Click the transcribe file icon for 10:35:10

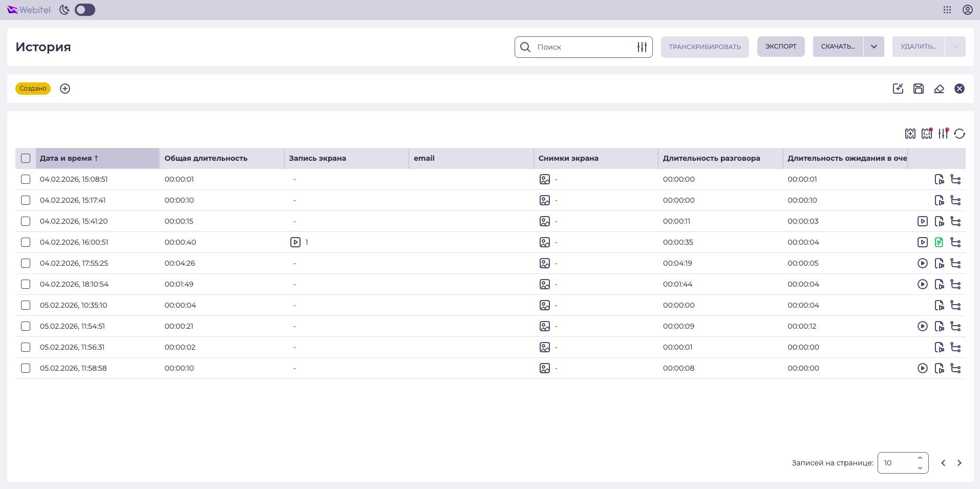click(x=939, y=305)
